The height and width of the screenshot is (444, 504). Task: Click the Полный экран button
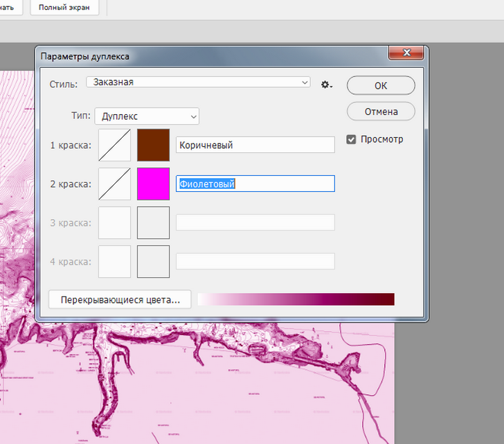pyautogui.click(x=64, y=8)
